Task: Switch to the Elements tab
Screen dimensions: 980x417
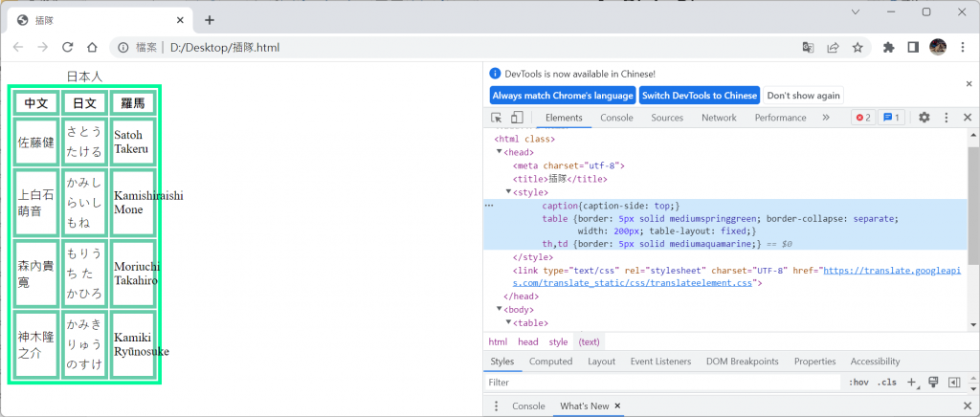Action: pos(564,118)
